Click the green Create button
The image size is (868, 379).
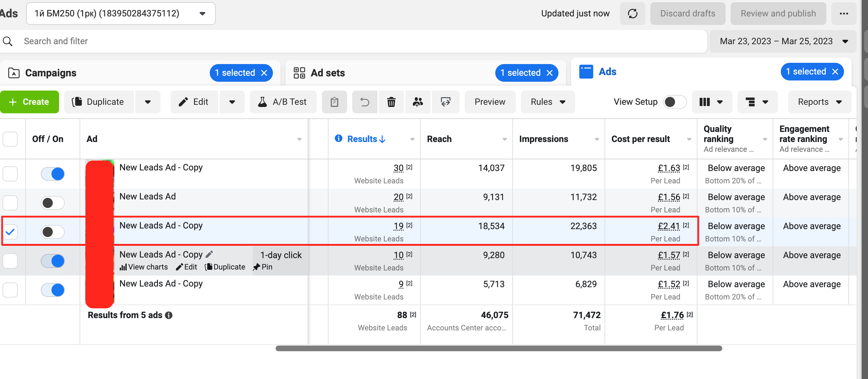pyautogui.click(x=29, y=102)
